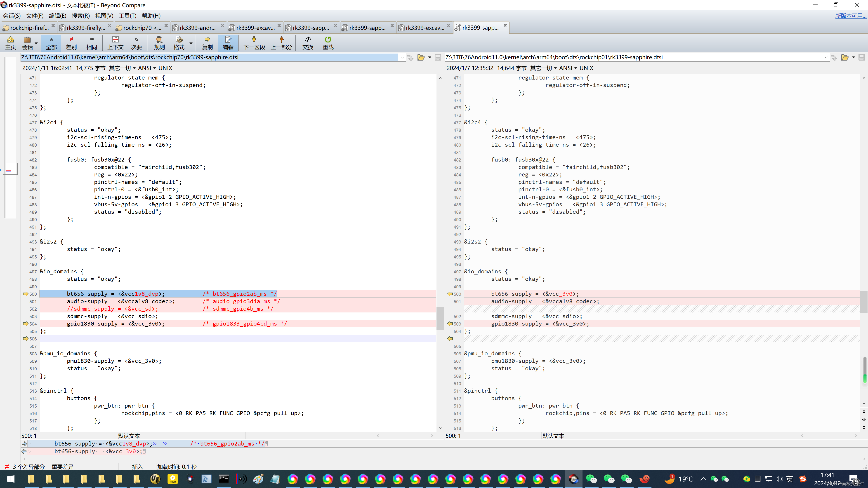Click the left pane save icon

click(x=438, y=58)
